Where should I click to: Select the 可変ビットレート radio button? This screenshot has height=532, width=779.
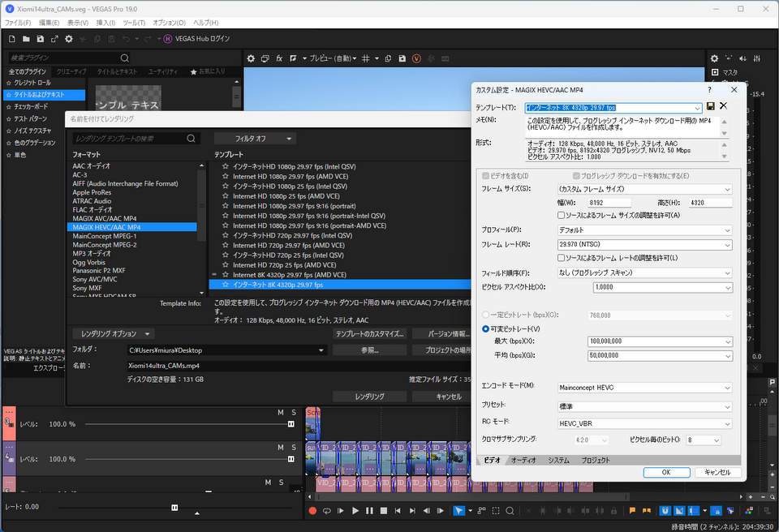click(486, 328)
